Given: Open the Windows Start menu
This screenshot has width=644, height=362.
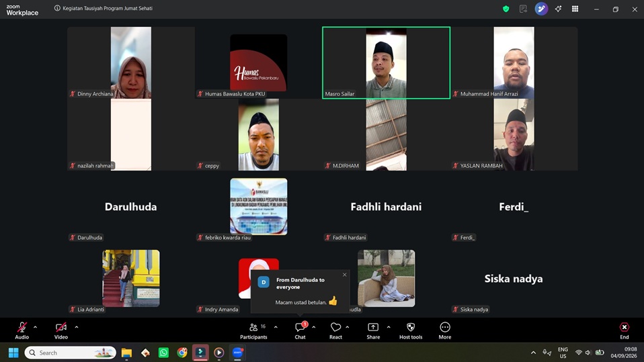Looking at the screenshot, I should pyautogui.click(x=13, y=353).
